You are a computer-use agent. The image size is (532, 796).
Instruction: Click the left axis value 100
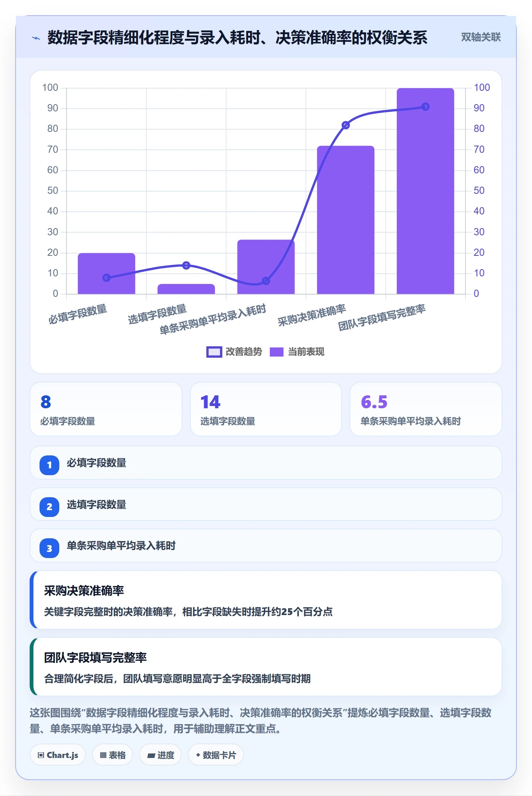[x=50, y=88]
